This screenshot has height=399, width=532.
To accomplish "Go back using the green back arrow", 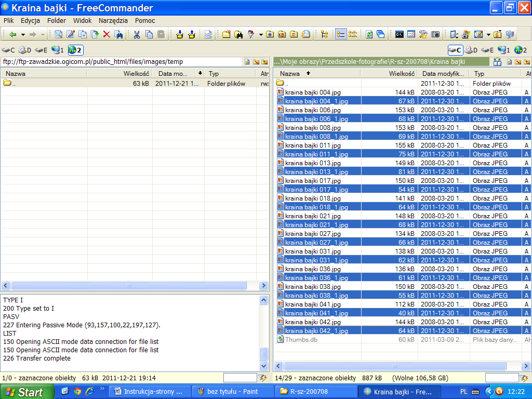I will point(13,34).
